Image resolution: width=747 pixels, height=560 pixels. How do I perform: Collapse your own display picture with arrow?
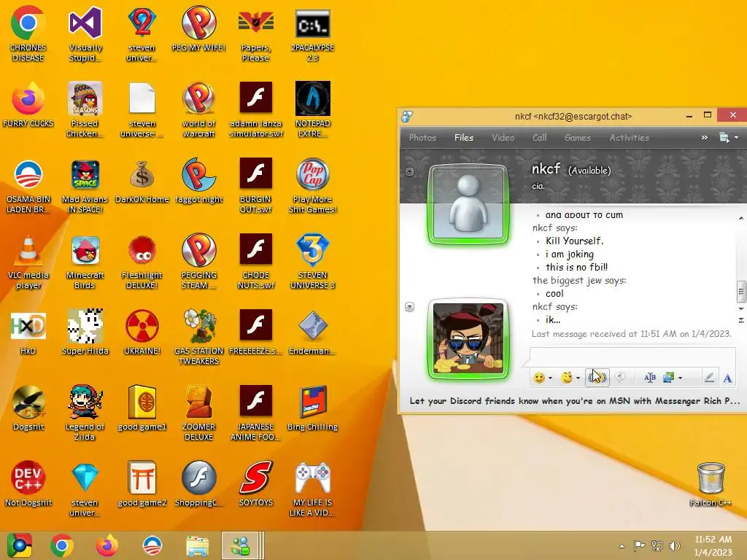(409, 307)
